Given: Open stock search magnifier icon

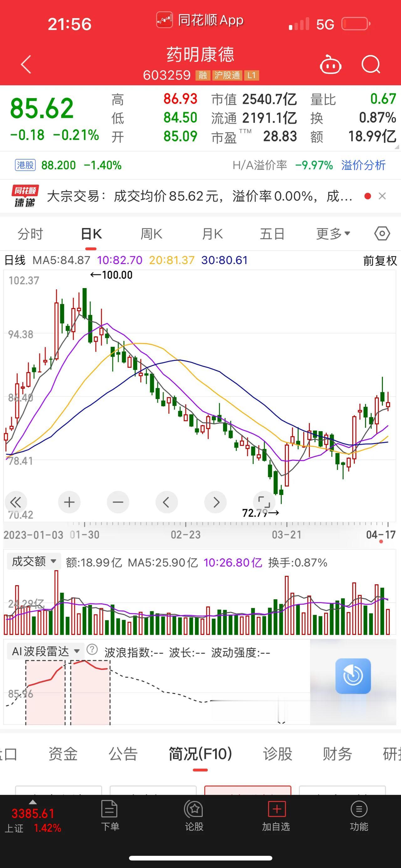Looking at the screenshot, I should coord(371,64).
